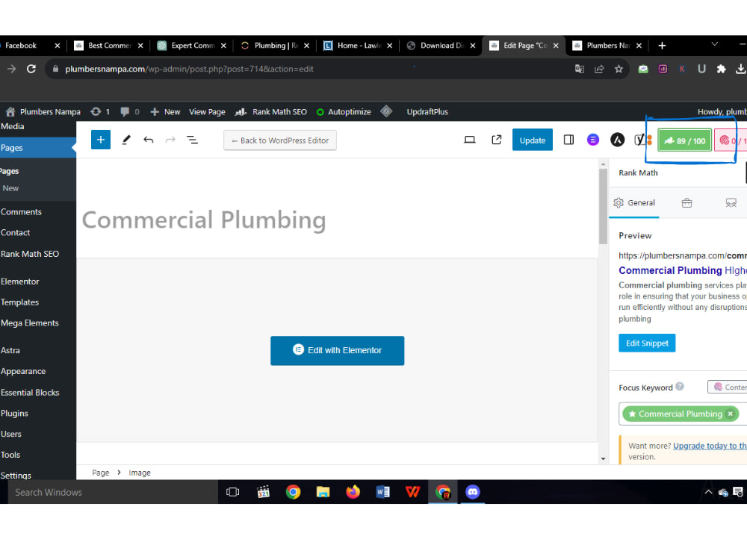Viewport: 747px width, 560px height.
Task: Open Comments in sidebar
Action: (21, 212)
